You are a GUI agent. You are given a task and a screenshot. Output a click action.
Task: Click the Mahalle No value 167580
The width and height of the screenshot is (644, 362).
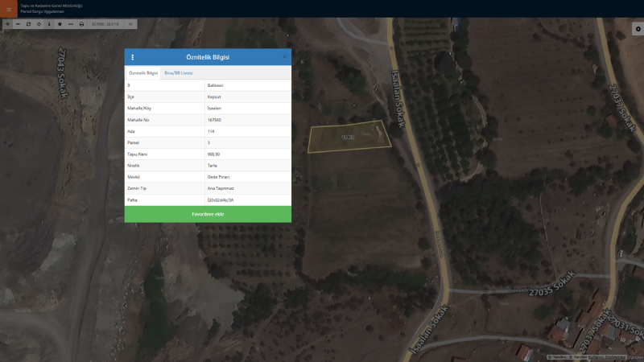coord(214,119)
